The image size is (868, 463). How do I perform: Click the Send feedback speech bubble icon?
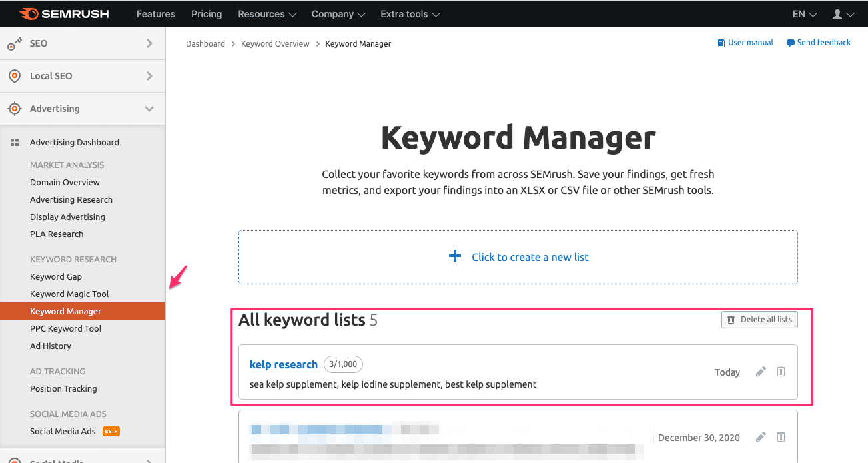[x=790, y=43]
